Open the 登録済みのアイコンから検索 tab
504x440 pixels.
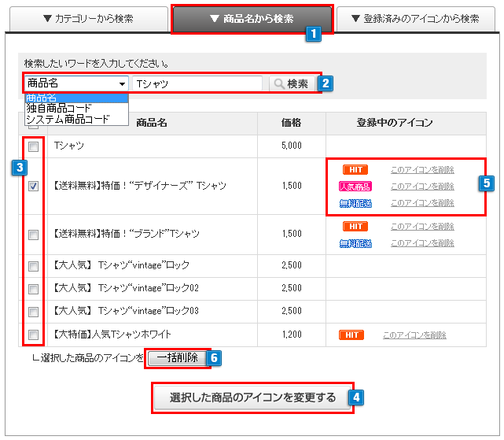click(x=415, y=19)
